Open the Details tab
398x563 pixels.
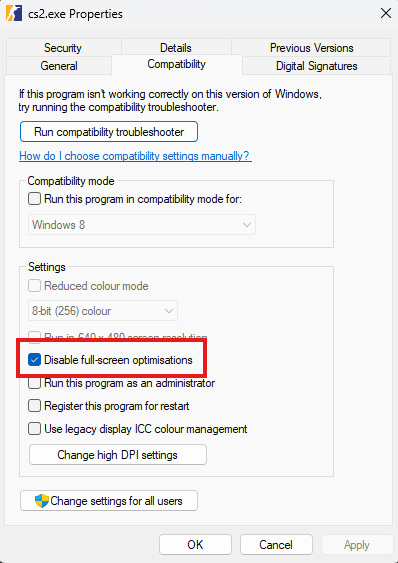176,48
